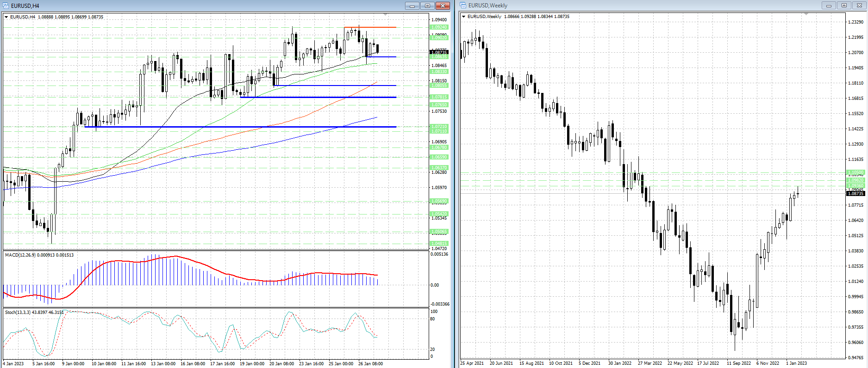Expand the triangle menu beside the EURUSD,H4 label
The height and width of the screenshot is (368, 868).
[6, 17]
